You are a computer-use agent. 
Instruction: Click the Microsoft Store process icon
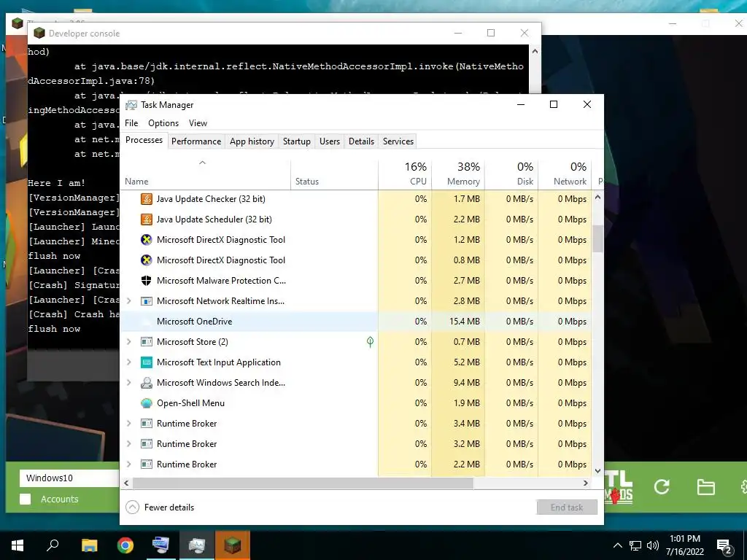click(x=146, y=342)
